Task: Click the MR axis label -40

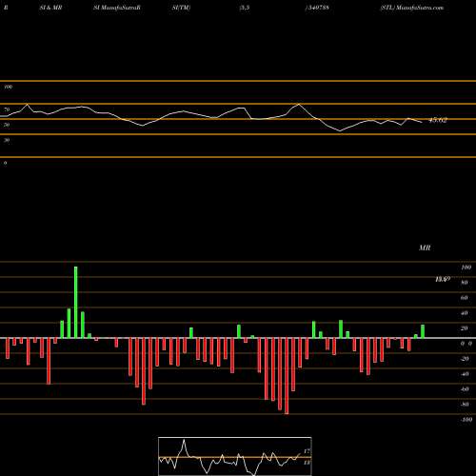Action: pyautogui.click(x=465, y=374)
